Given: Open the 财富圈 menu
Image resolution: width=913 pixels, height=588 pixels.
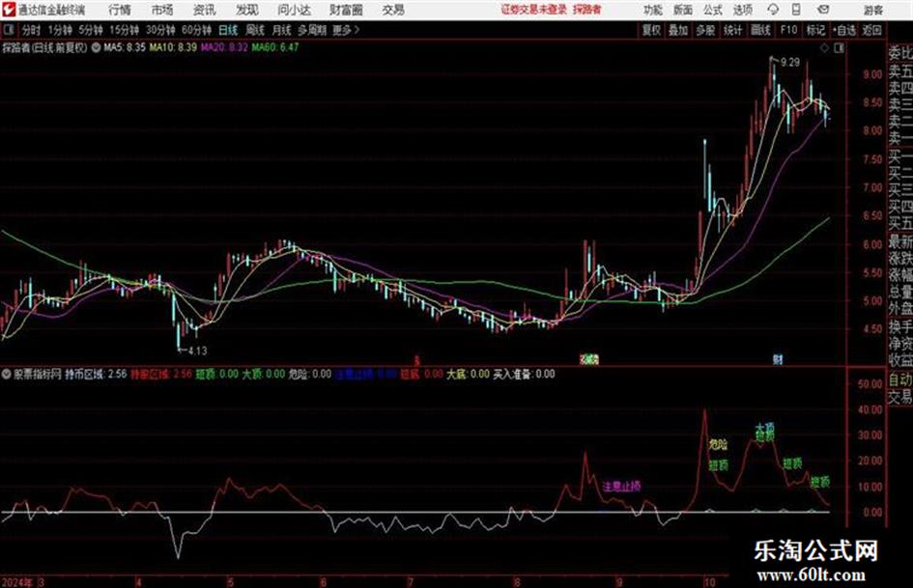Looking at the screenshot, I should (x=346, y=10).
